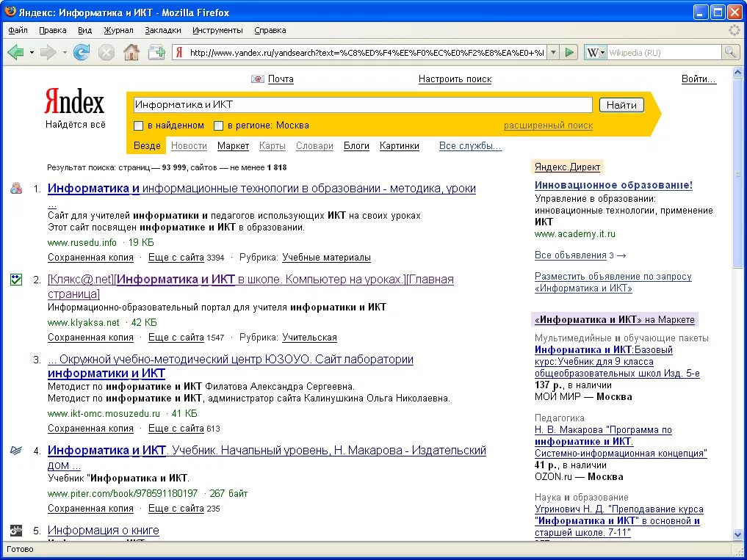This screenshot has height=560, width=747.
Task: Open 'Сохраненная копия' for rusedu.info result
Action: pos(90,257)
